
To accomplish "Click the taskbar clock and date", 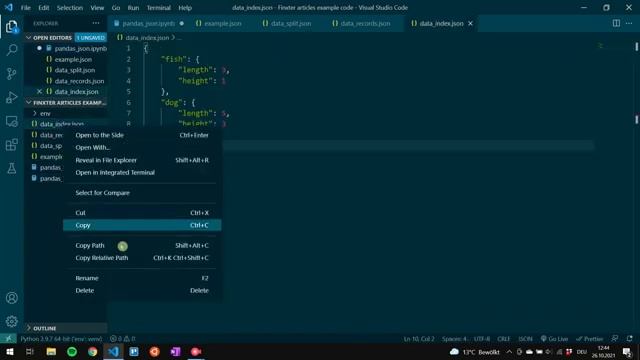I will coord(603,352).
